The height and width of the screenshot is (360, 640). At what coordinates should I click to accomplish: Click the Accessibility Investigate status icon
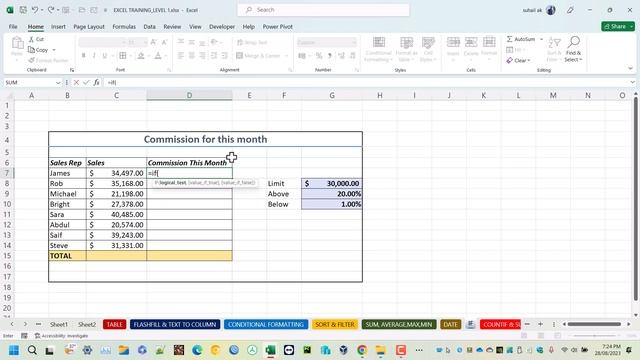click(x=61, y=336)
